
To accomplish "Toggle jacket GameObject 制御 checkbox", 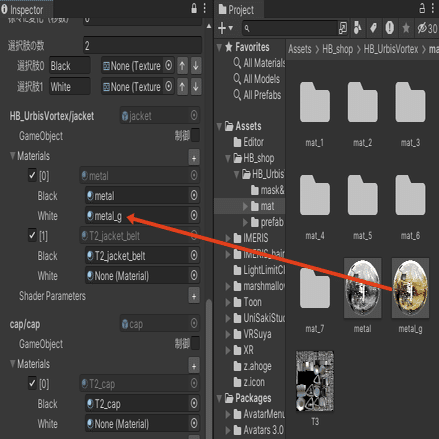I will point(195,135).
